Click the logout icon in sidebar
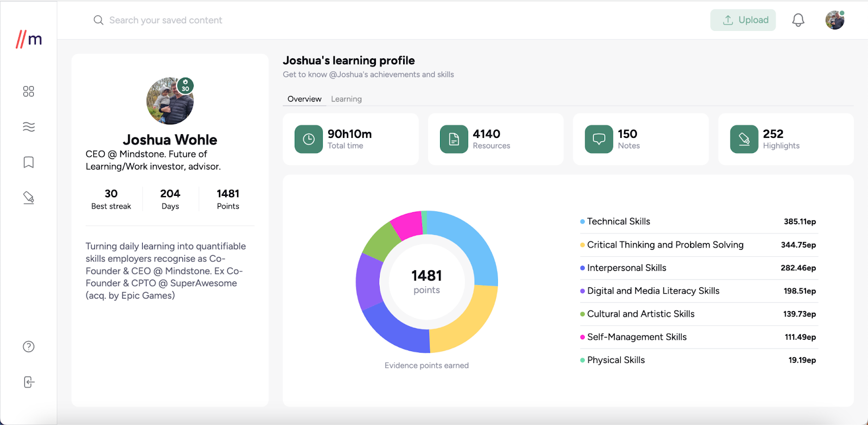This screenshot has width=868, height=425. pyautogui.click(x=29, y=382)
